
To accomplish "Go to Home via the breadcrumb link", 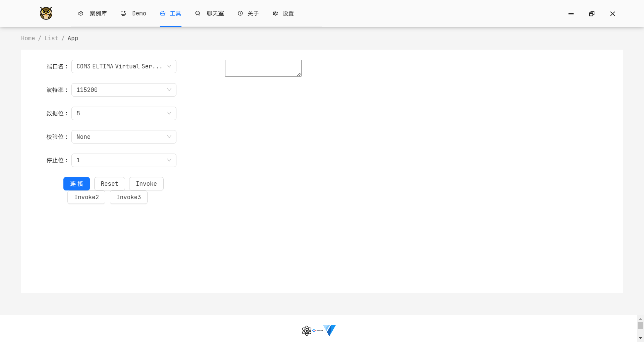I will click(28, 38).
